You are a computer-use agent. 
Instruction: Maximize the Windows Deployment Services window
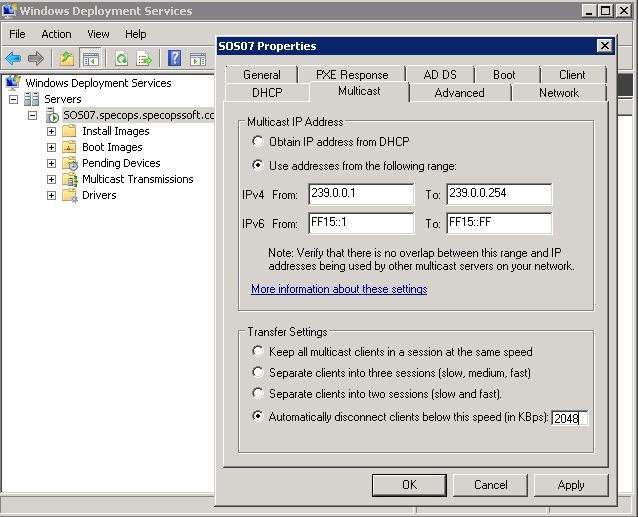(x=606, y=10)
